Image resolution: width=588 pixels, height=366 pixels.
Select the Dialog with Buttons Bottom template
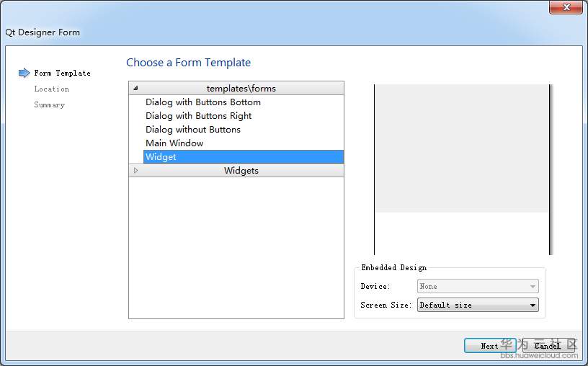click(x=202, y=102)
